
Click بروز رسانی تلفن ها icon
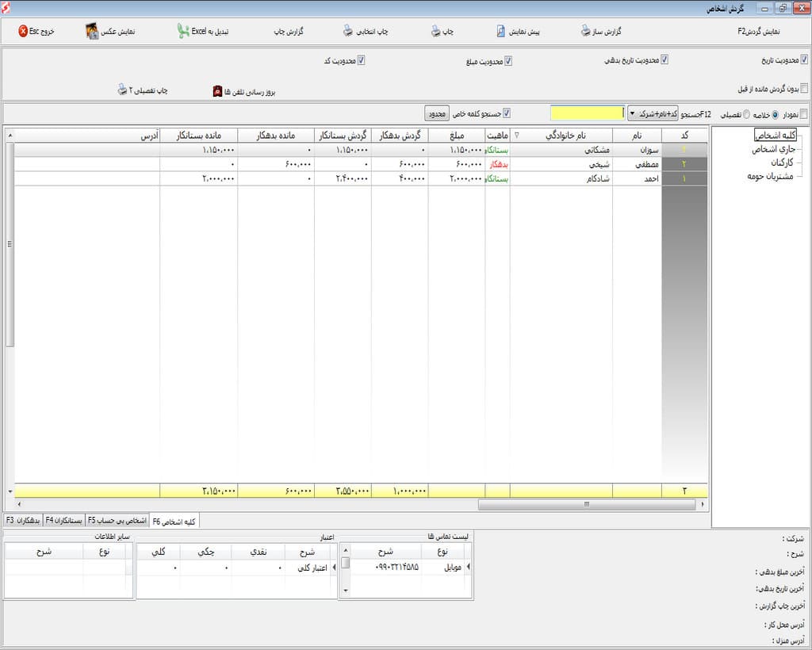click(217, 91)
